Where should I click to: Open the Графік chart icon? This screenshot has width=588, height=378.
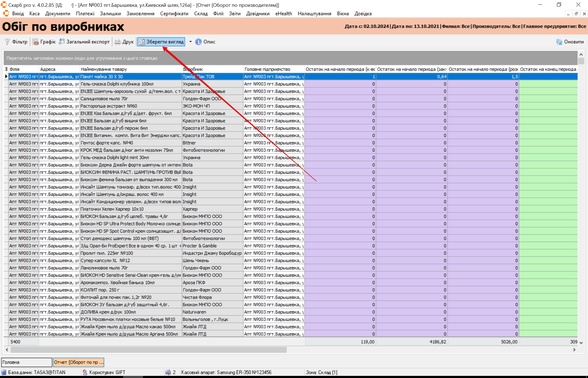tap(35, 42)
